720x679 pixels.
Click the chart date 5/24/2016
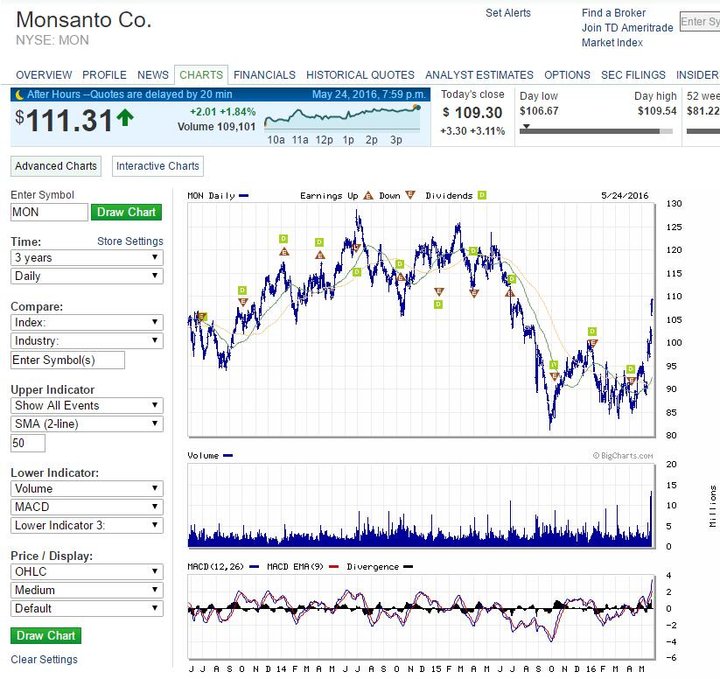pyautogui.click(x=625, y=196)
